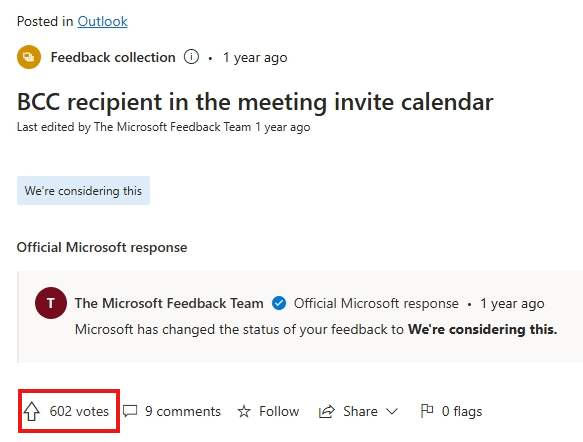Viewport: 583px width, 442px height.
Task: Click the Share button label
Action: (x=360, y=412)
